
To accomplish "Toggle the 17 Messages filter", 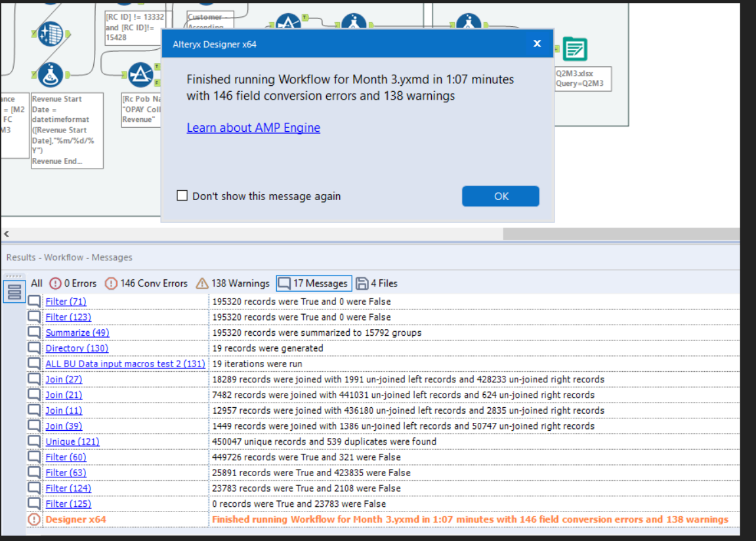I will 313,283.
